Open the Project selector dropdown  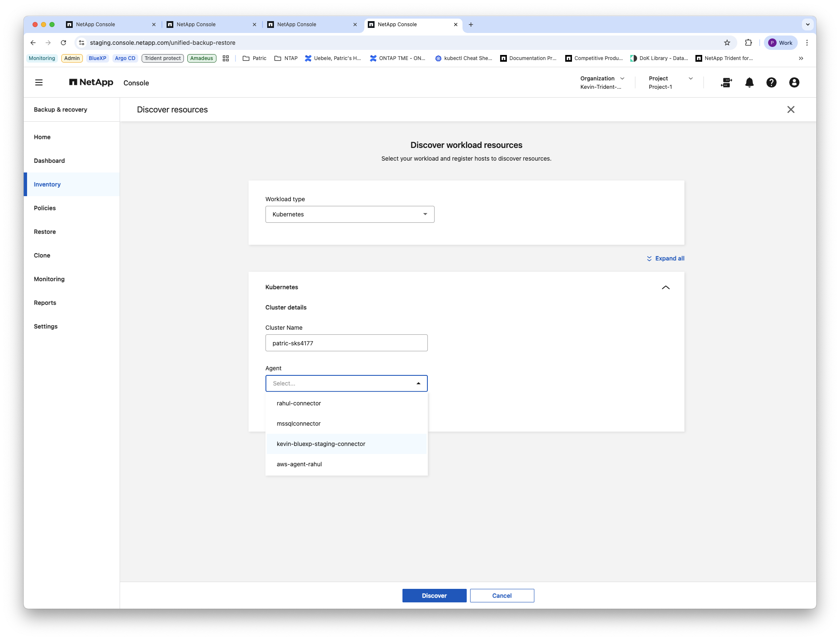coord(670,82)
